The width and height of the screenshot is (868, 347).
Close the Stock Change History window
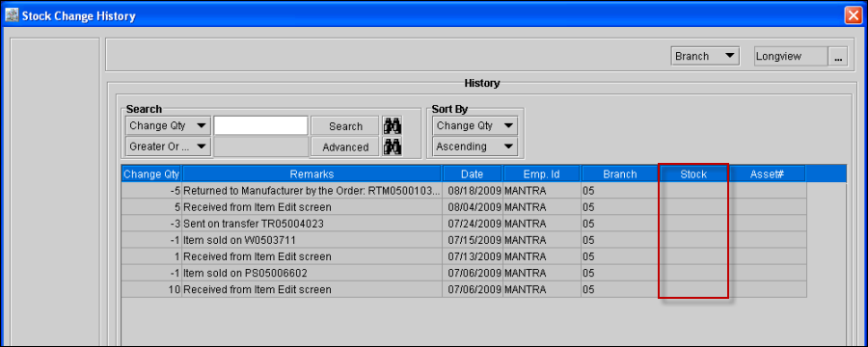point(854,16)
